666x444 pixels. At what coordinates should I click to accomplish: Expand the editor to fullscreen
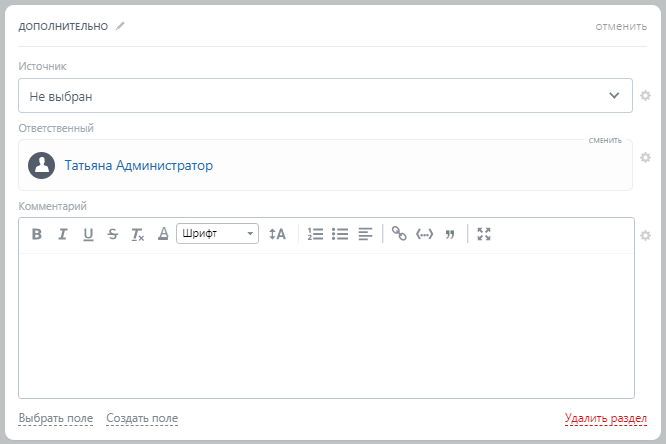[484, 234]
